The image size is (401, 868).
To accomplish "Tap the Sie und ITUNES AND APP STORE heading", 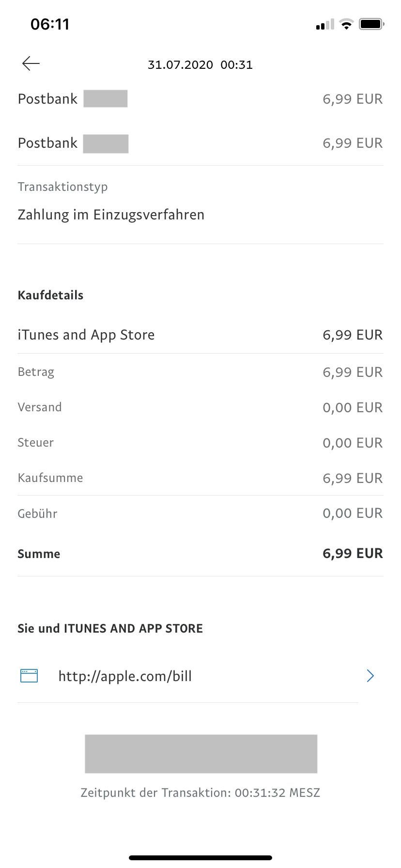I will click(x=110, y=629).
